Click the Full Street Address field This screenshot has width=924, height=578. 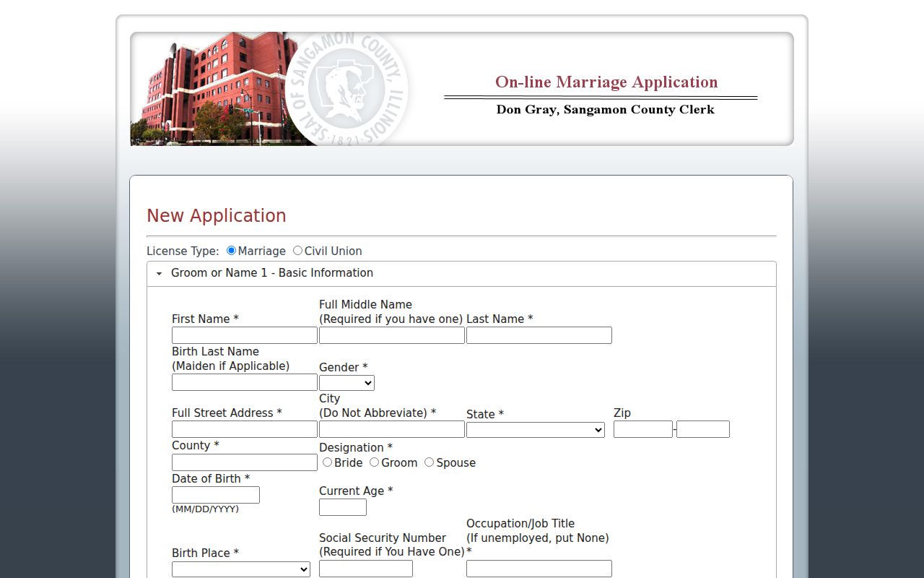[245, 429]
